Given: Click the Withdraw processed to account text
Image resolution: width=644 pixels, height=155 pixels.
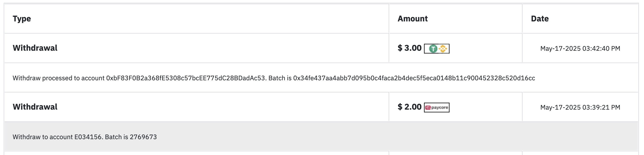Looking at the screenshot, I should (x=59, y=78).
